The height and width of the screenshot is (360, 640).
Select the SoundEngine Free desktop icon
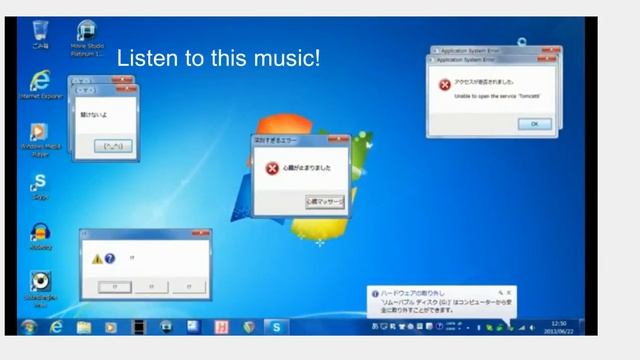(40, 288)
